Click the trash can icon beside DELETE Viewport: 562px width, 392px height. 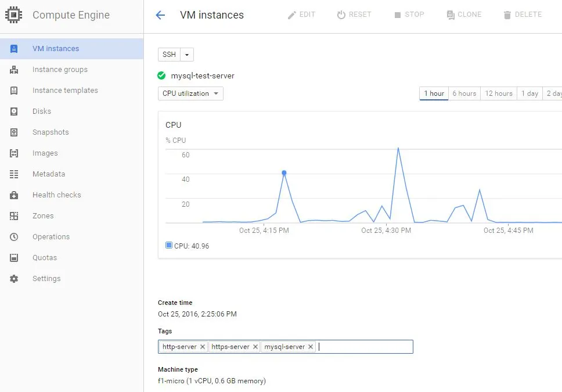pos(507,15)
